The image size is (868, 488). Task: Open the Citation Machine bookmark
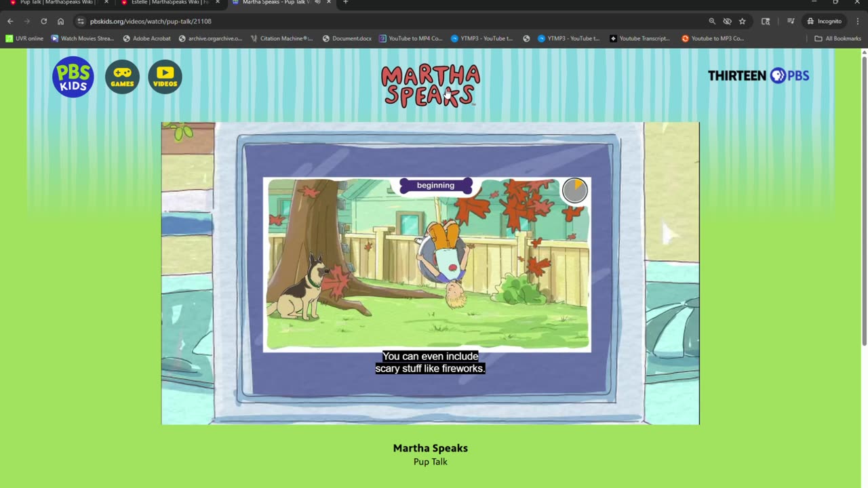pyautogui.click(x=281, y=39)
